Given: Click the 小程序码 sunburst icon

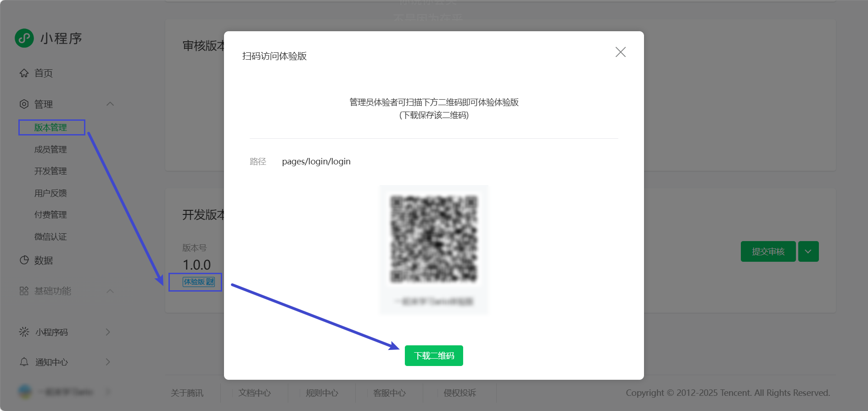Looking at the screenshot, I should point(24,332).
